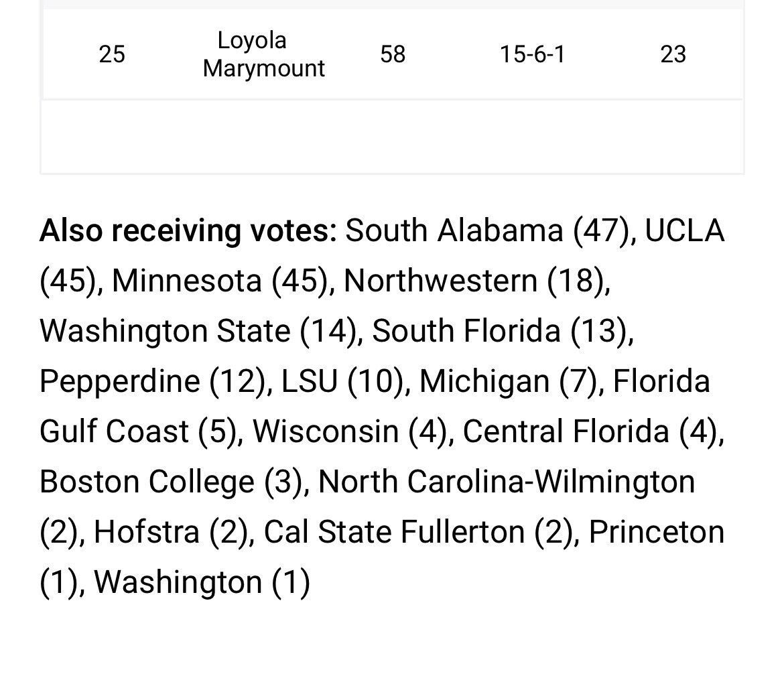Click Wisconsin (4) text
784x678 pixels.
pyautogui.click(x=350, y=431)
